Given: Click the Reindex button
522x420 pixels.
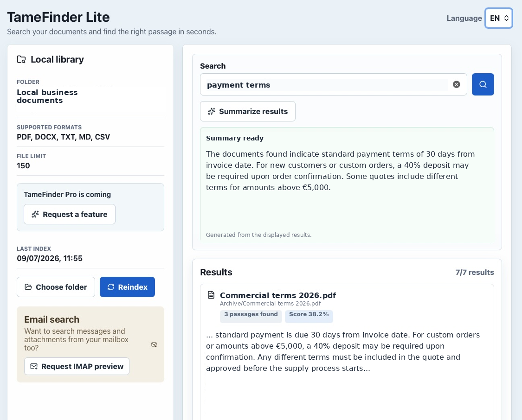Looking at the screenshot, I should pyautogui.click(x=127, y=287).
